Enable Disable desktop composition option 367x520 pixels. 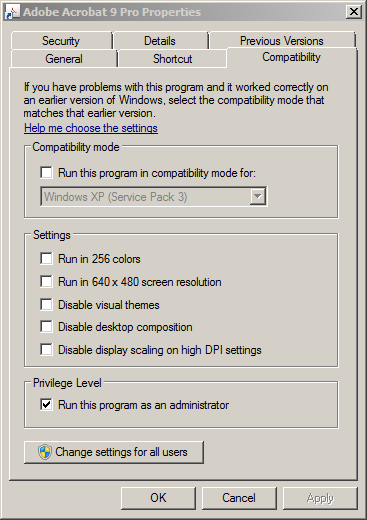coord(46,327)
